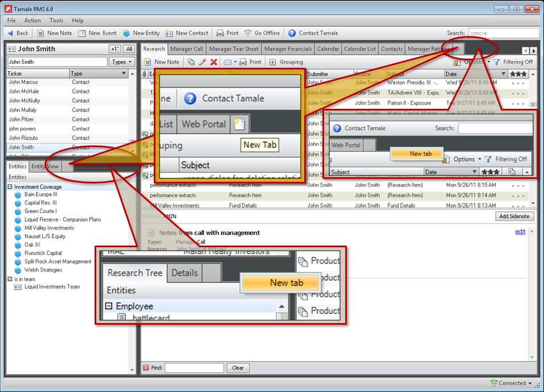Delete note with the red X icon

tap(214, 62)
